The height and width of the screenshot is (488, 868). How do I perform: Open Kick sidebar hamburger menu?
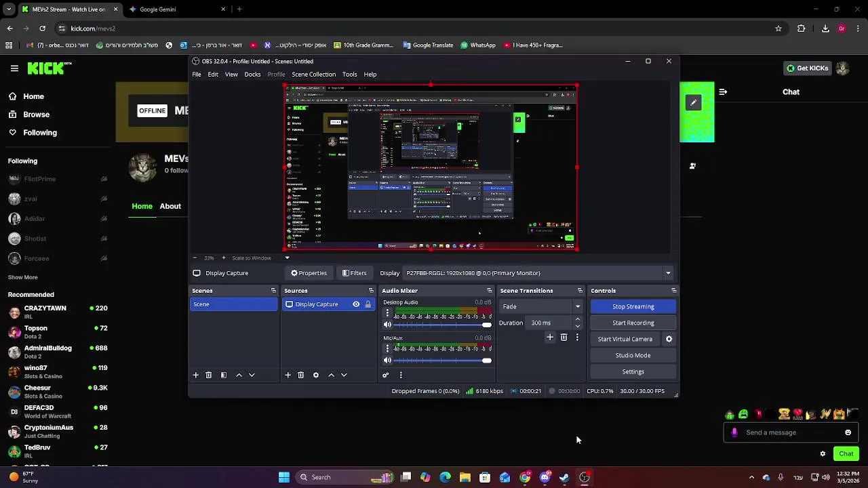click(x=14, y=68)
